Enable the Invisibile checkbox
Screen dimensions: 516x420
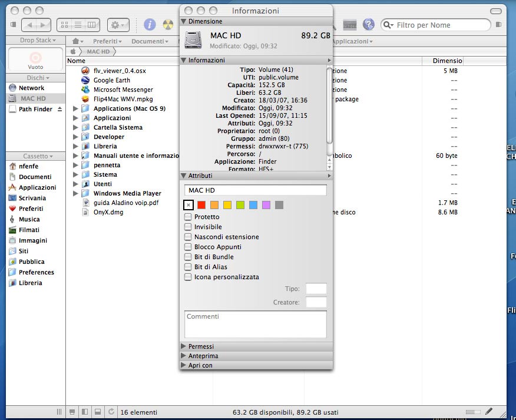pos(188,227)
